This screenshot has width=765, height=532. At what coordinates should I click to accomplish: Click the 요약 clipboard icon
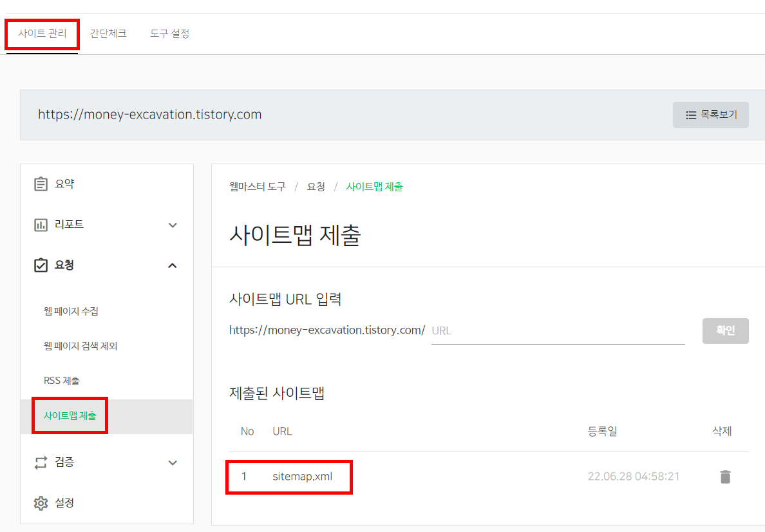click(41, 184)
